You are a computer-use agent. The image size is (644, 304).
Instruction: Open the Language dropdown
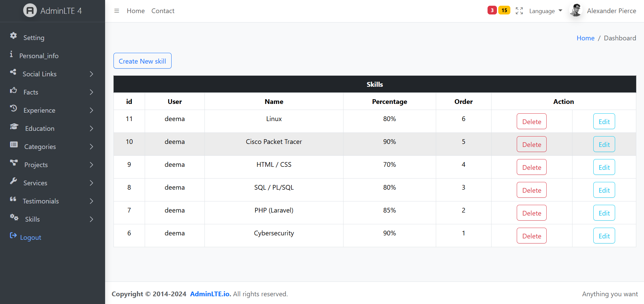(546, 11)
